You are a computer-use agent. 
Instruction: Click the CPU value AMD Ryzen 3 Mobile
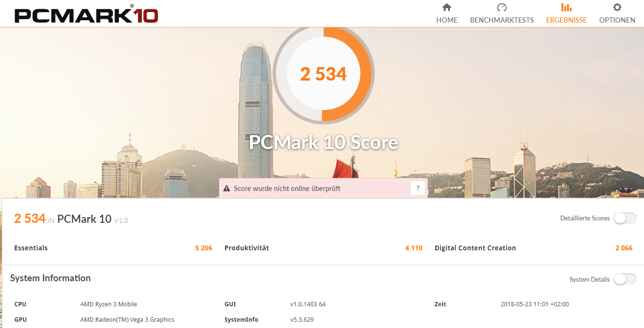109,304
